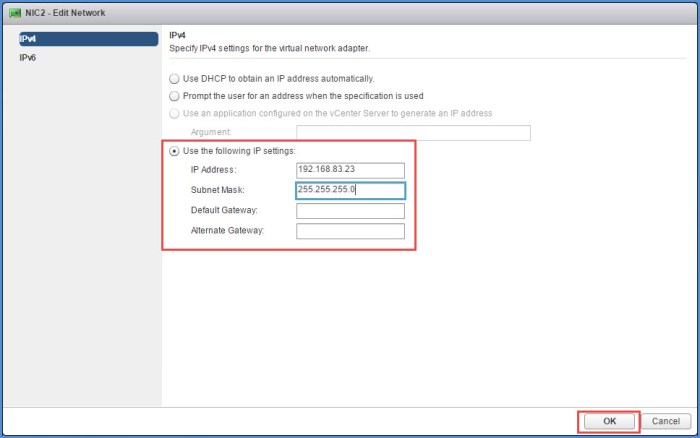Viewport: 700px width, 438px height.
Task: Dismiss dialog with the Cancel button
Action: [x=666, y=421]
